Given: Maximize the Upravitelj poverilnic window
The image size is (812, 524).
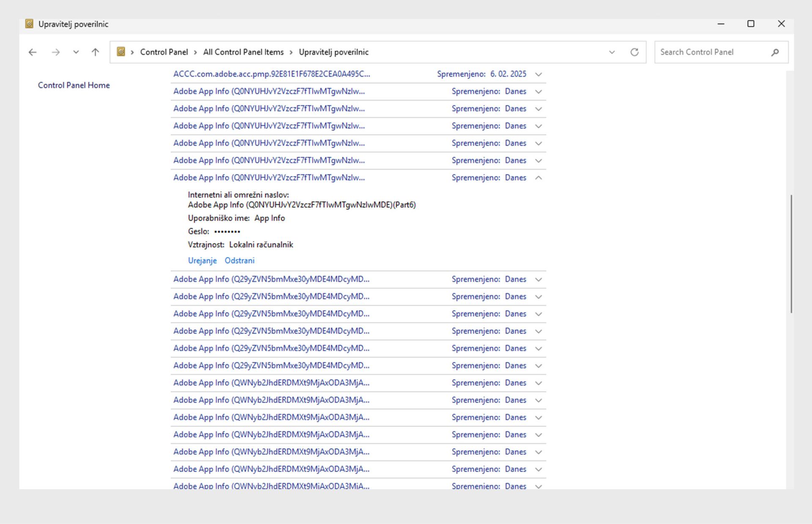Looking at the screenshot, I should tap(751, 24).
